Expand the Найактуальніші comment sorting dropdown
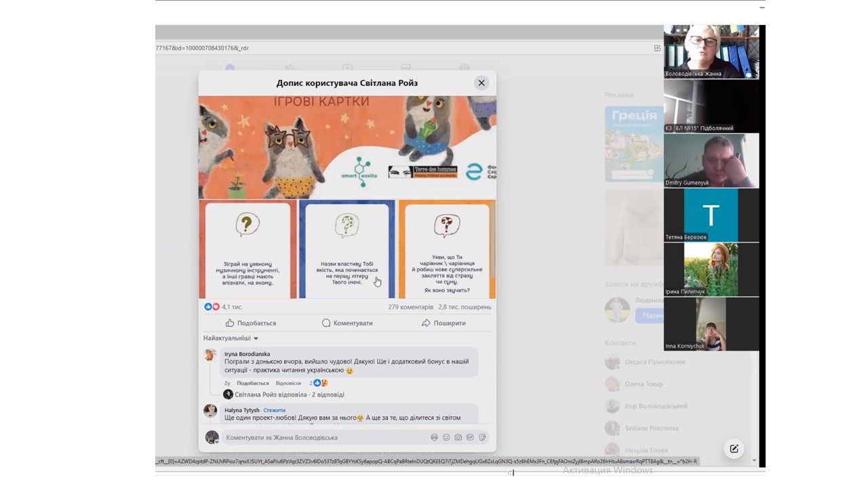Viewport: 868px width, 488px height. pos(231,338)
